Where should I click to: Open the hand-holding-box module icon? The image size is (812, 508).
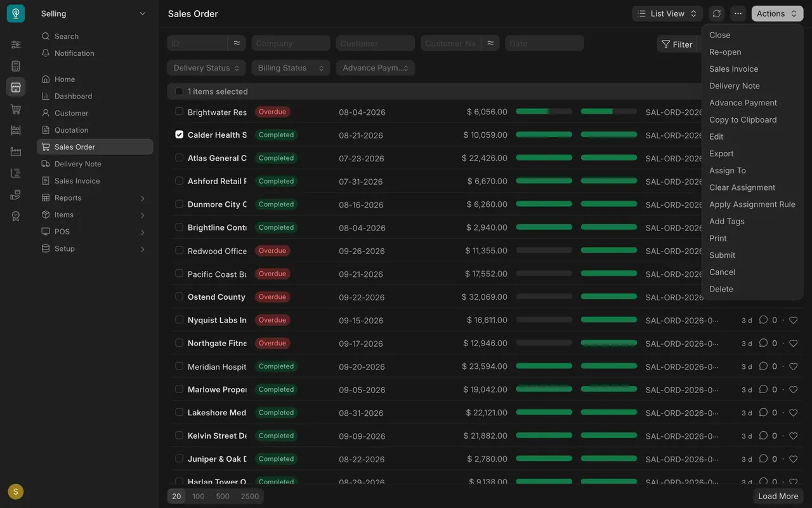coord(16,195)
